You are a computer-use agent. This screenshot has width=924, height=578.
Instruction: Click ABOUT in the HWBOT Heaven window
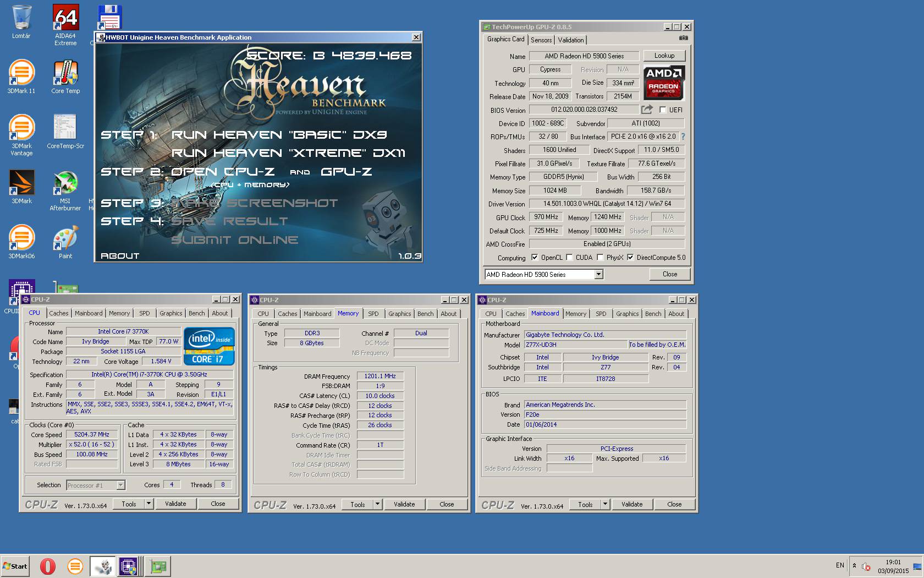pos(120,256)
